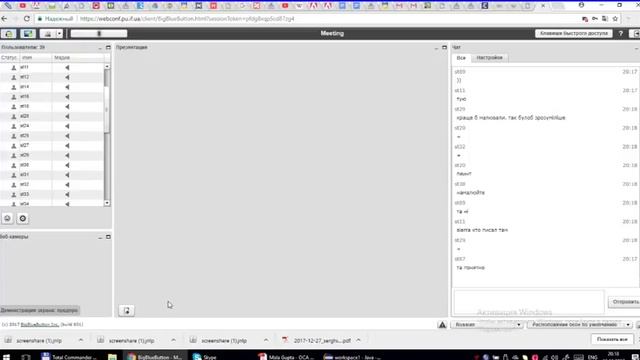
Task: Click the headset audio button in toolbar
Action: click(9, 33)
